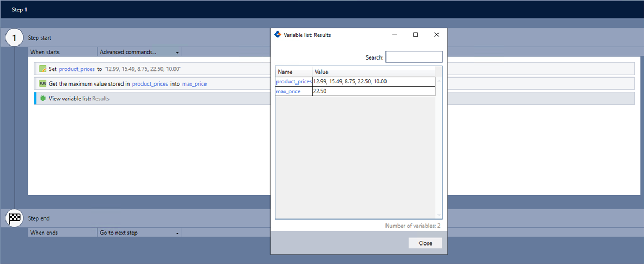
Task: Open the Advanced commands dropdown
Action: pyautogui.click(x=140, y=52)
